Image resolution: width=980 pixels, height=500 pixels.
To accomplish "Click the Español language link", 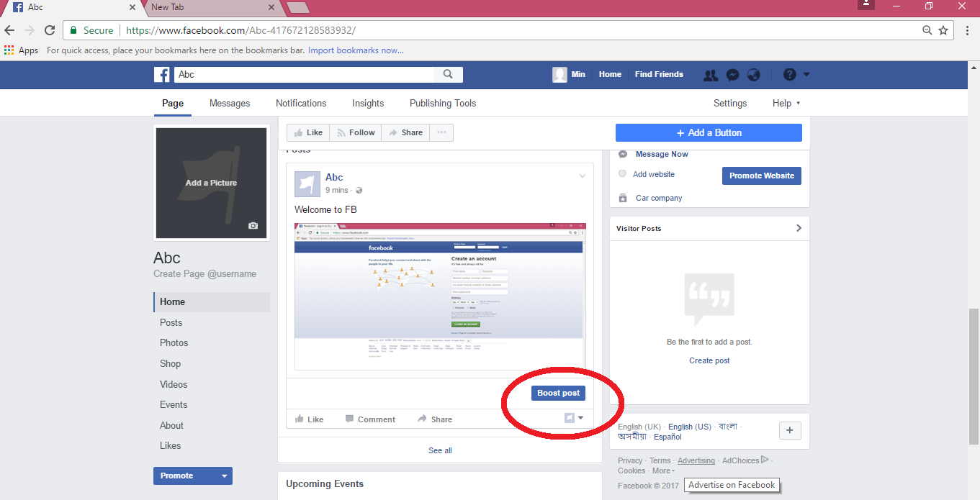I will (667, 437).
